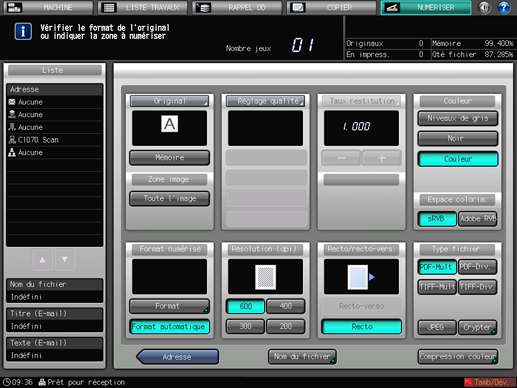Choose PDF-Div. file type
517x388 pixels.
pos(478,267)
